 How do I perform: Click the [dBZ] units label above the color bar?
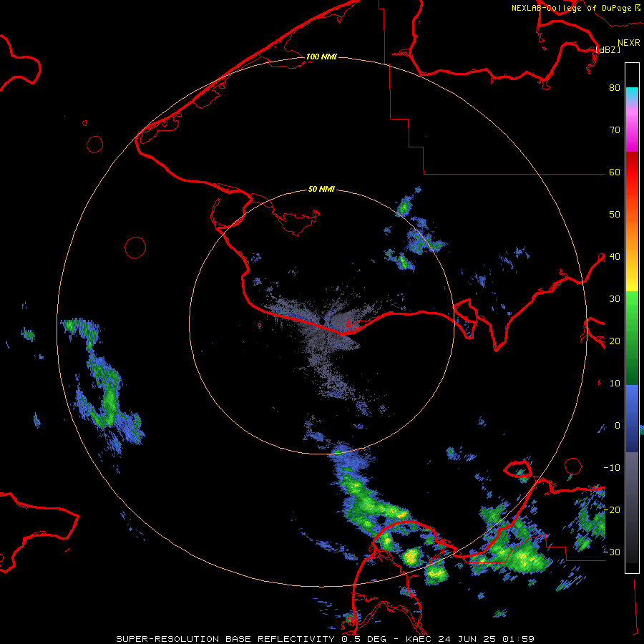click(608, 49)
